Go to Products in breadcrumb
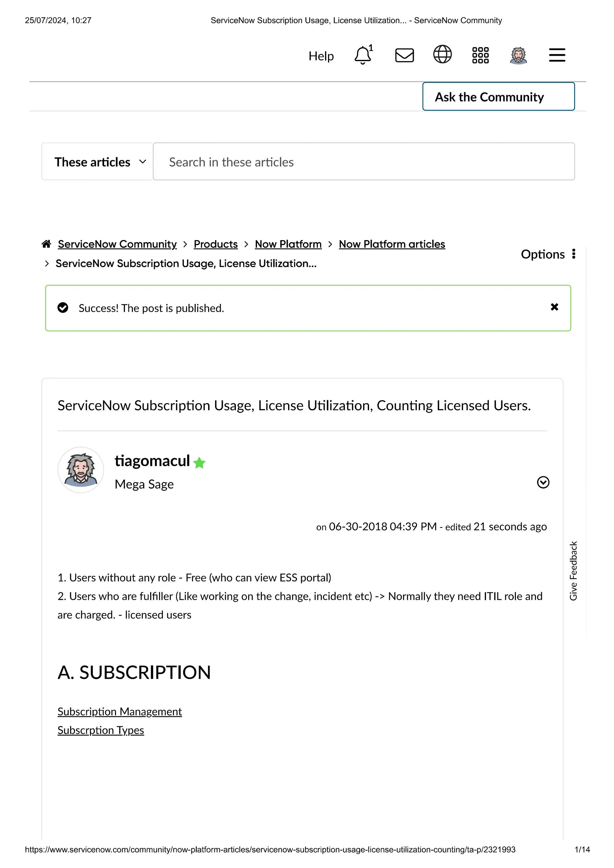The height and width of the screenshot is (868, 614). pos(216,244)
